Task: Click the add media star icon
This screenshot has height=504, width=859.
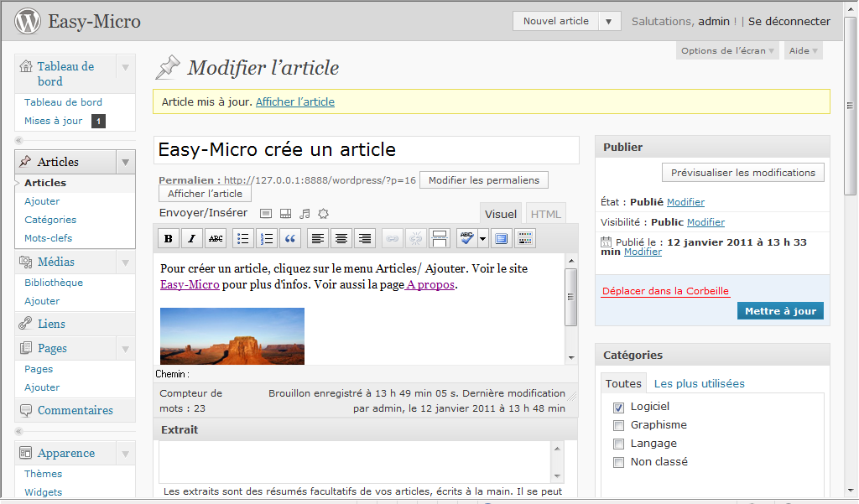Action: click(x=323, y=214)
